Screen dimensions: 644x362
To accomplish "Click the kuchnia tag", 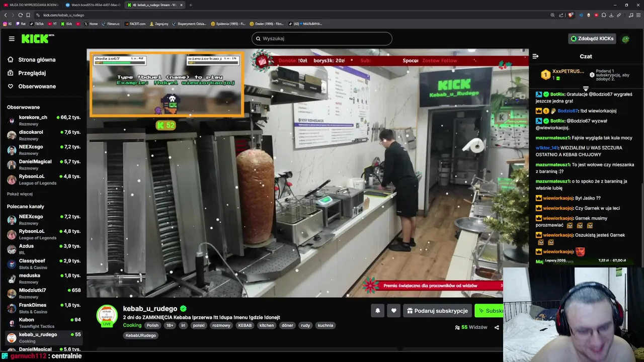I will pyautogui.click(x=326, y=325).
